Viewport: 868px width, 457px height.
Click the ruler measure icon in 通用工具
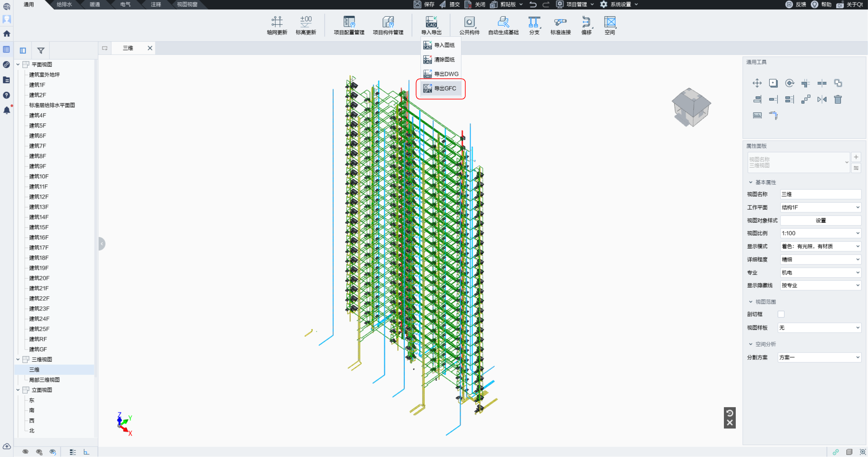pos(757,115)
